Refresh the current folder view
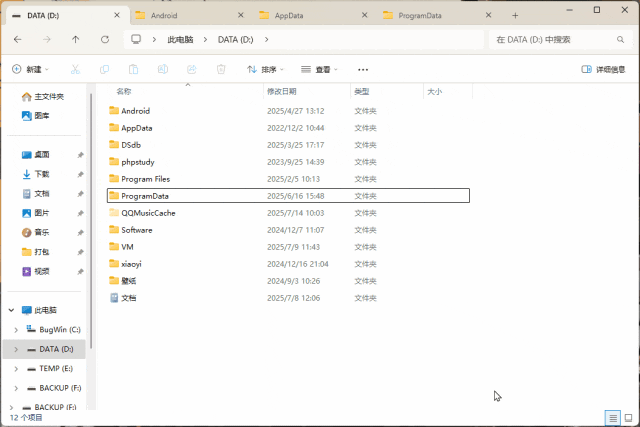This screenshot has height=427, width=640. pos(105,40)
